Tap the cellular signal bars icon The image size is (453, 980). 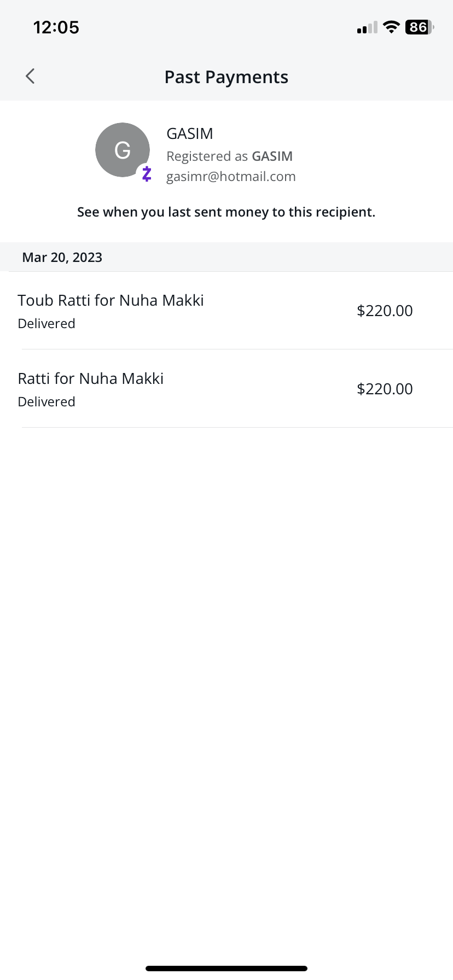click(x=367, y=28)
